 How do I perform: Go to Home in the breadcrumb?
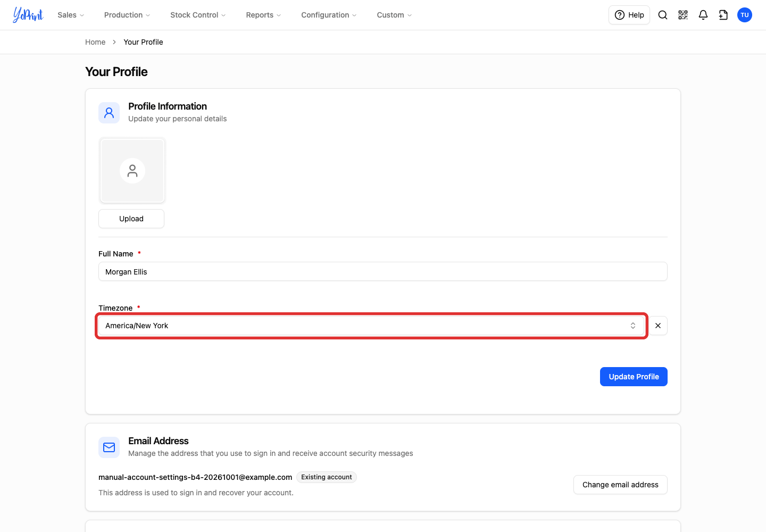pos(95,42)
